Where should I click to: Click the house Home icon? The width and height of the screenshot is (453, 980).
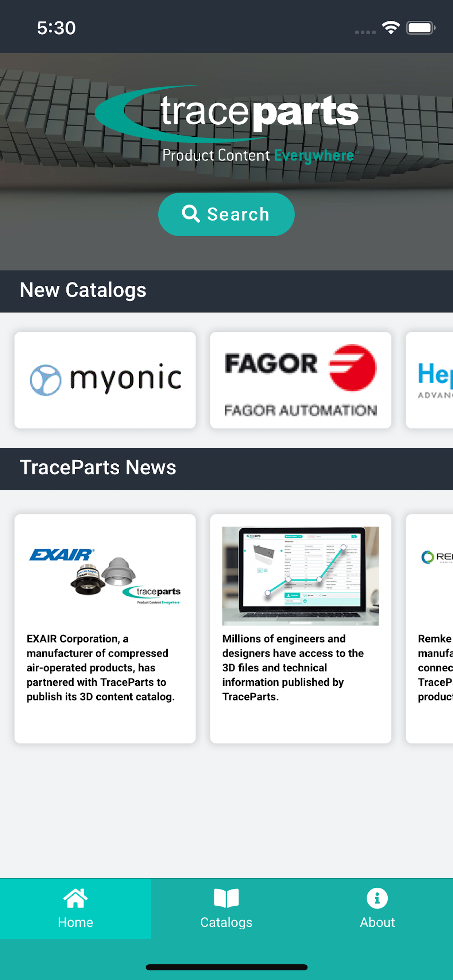click(x=75, y=898)
